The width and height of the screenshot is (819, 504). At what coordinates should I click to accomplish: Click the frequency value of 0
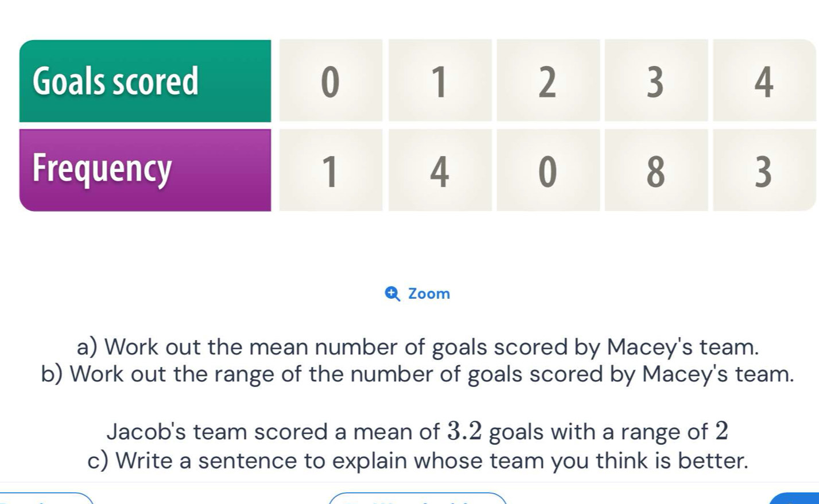coord(548,169)
